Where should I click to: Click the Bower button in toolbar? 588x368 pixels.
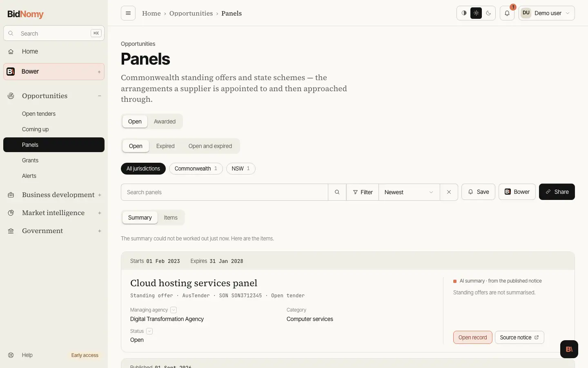tap(517, 192)
